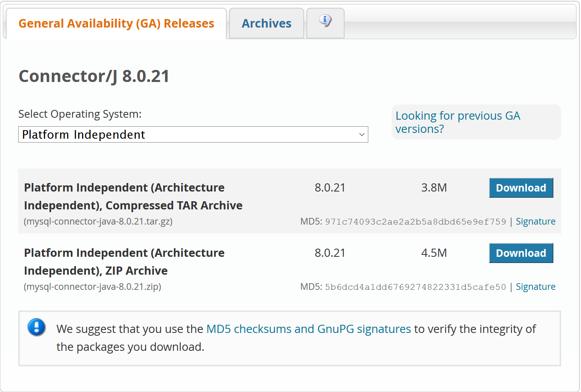
Task: Click the Connector/J 8.0.21 heading
Action: [94, 76]
